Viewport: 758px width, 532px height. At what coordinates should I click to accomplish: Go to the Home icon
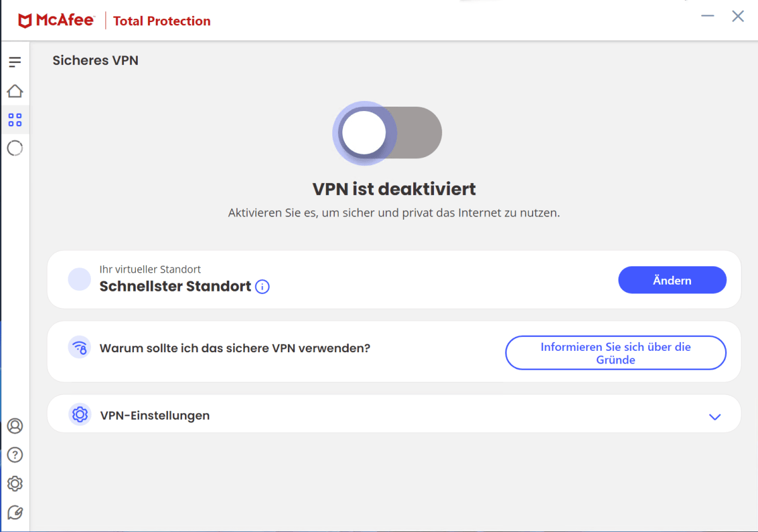point(15,91)
